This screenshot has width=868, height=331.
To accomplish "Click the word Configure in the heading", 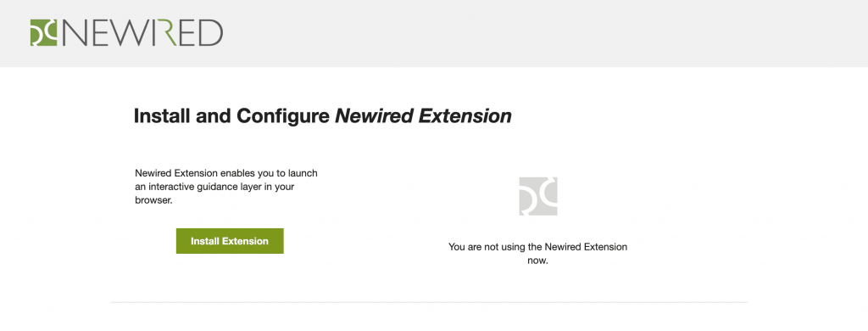I will (x=283, y=116).
